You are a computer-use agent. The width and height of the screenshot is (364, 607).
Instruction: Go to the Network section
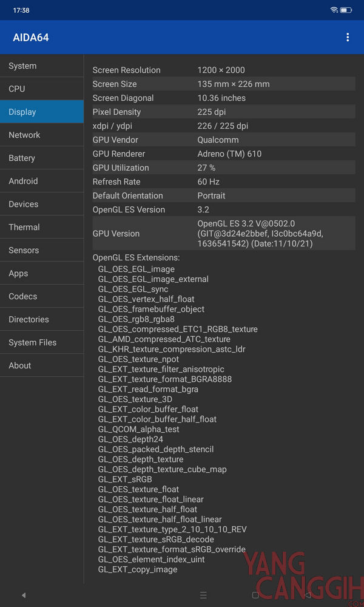[42, 135]
